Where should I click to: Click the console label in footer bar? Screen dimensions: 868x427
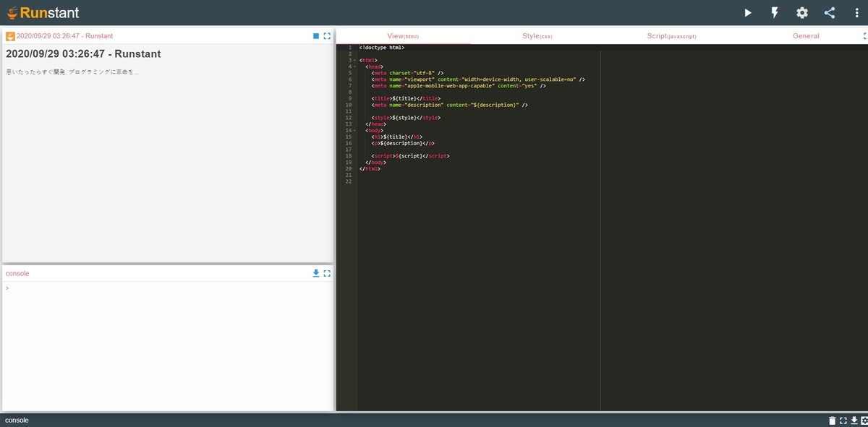(17, 420)
